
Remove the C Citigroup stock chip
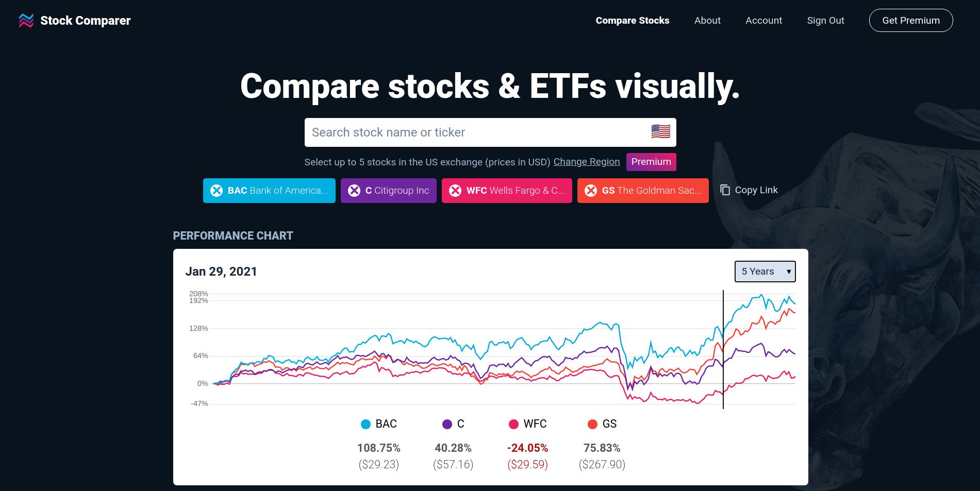tap(354, 190)
